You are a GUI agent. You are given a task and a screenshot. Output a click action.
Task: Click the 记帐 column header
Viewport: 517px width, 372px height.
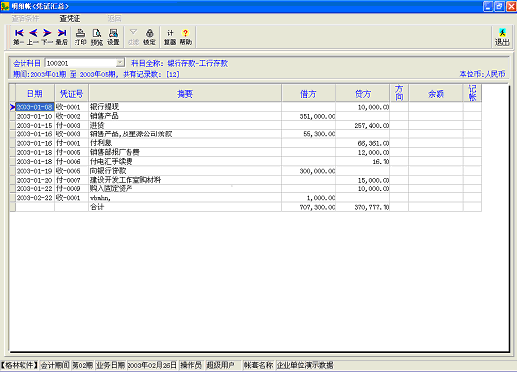472,93
